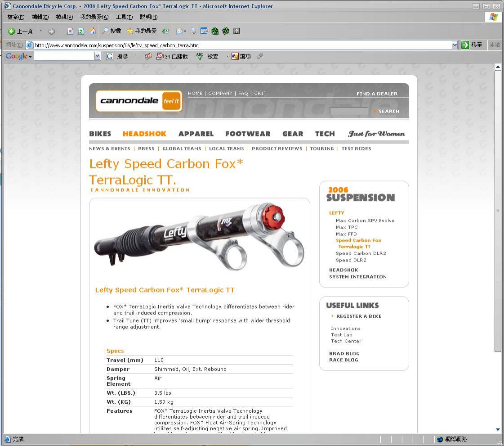504x446 pixels.
Task: Click the Just for Women link
Action: (376, 134)
